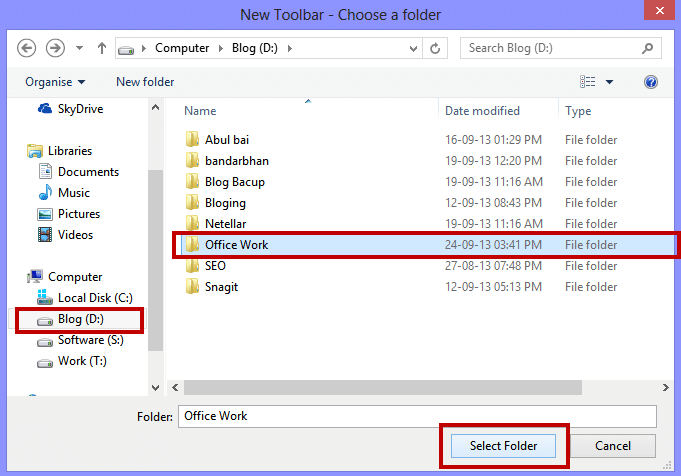681x476 pixels.
Task: Click the Forward navigation arrow
Action: (56, 48)
